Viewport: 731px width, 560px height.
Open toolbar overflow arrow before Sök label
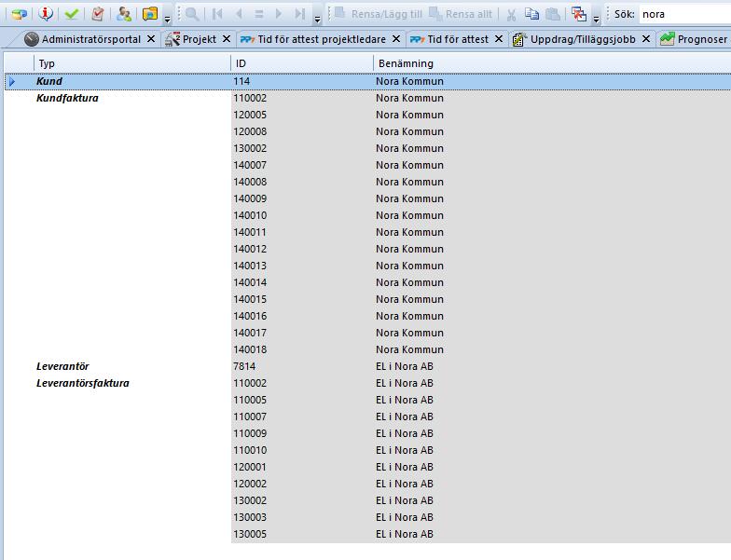(597, 19)
